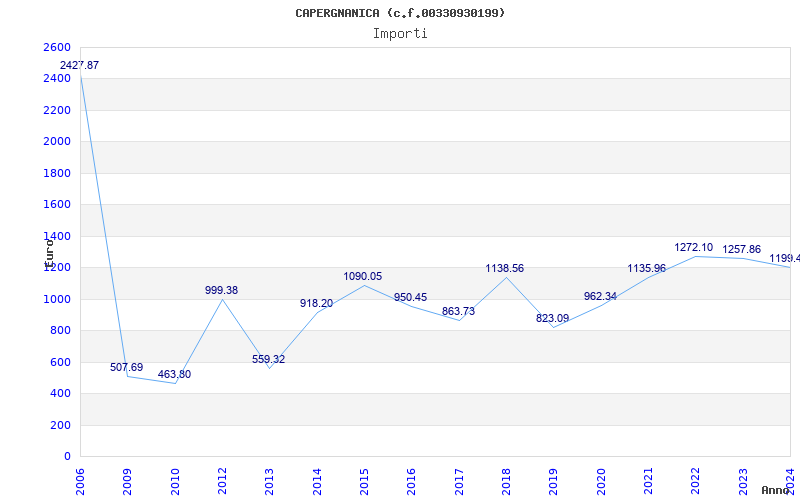Click the 2016 year axis label
The width and height of the screenshot is (800, 500).
click(x=412, y=482)
